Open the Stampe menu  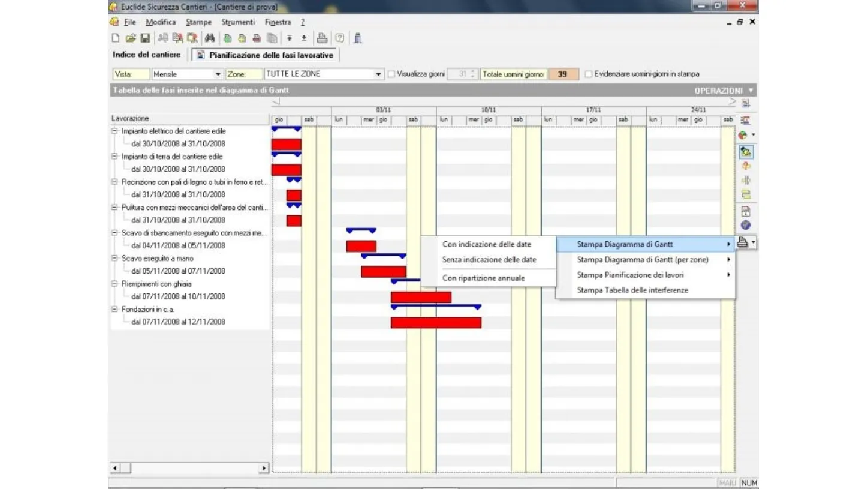pyautogui.click(x=198, y=22)
